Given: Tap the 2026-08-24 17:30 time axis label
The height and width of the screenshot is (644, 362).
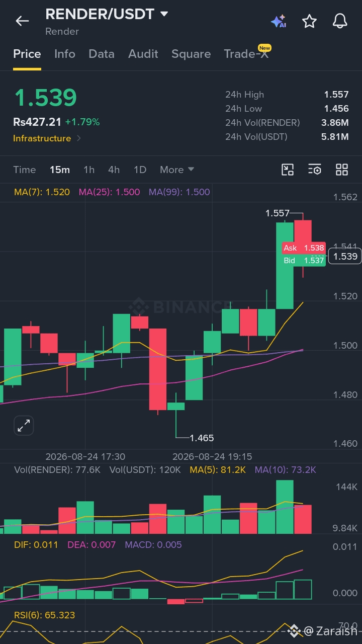Looking at the screenshot, I should point(85,457).
